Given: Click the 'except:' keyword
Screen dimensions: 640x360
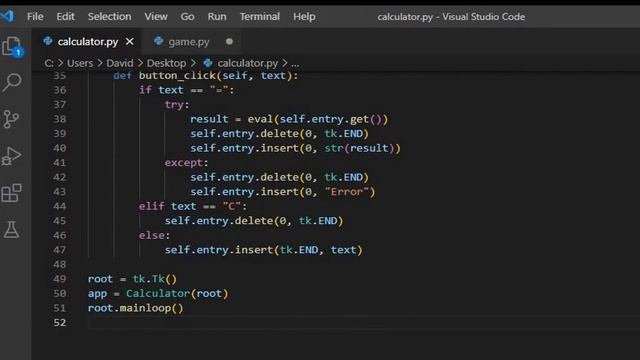Looking at the screenshot, I should click(x=186, y=162).
